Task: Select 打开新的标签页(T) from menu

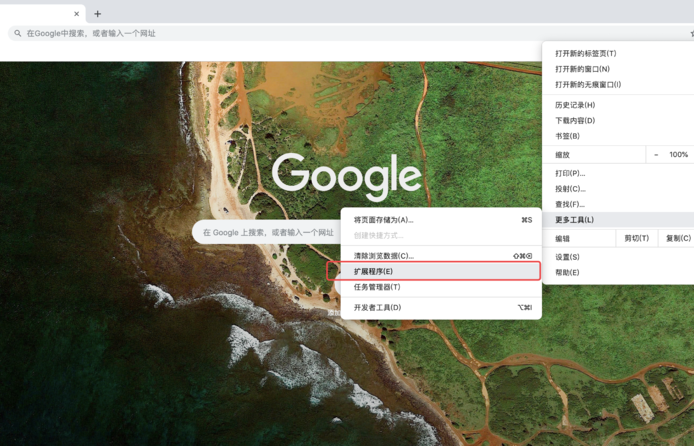Action: pyautogui.click(x=586, y=54)
